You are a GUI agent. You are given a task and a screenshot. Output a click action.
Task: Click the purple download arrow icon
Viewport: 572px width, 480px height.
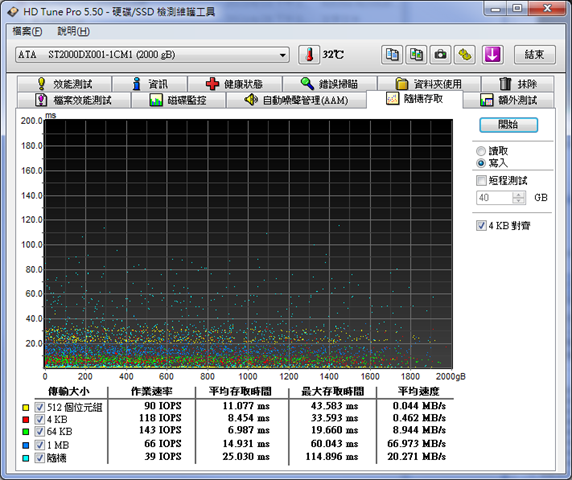492,55
